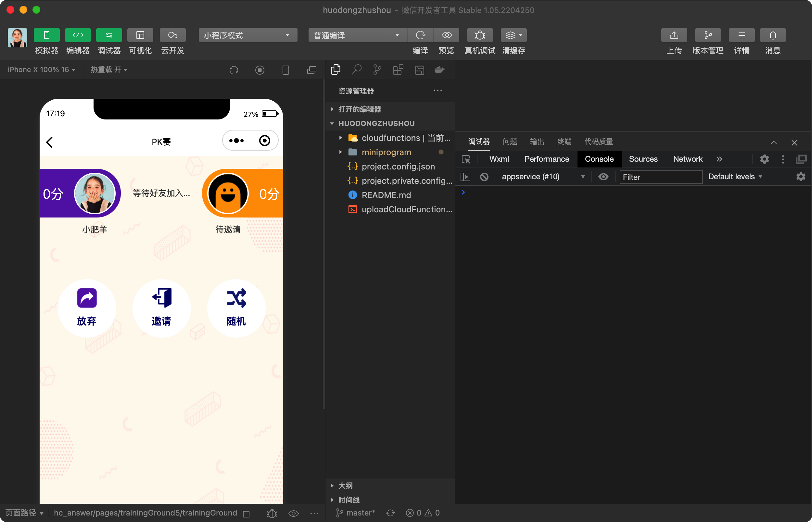Viewport: 812px width, 522px height.
Task: Click the clear console icon
Action: 484,177
